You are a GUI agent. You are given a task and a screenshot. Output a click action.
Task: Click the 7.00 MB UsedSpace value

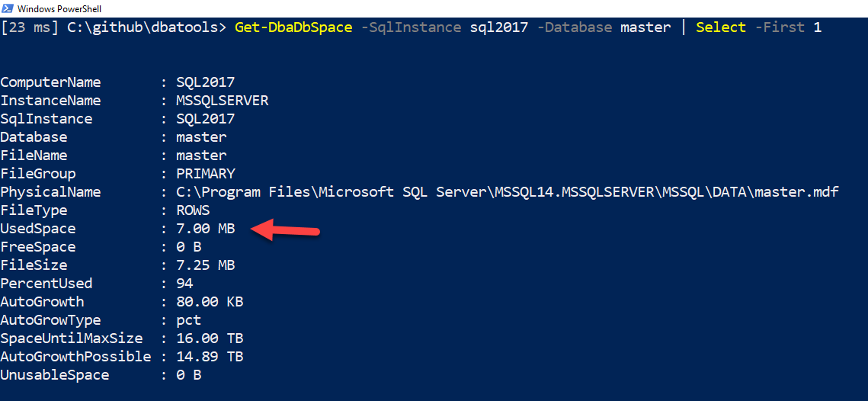(x=205, y=229)
